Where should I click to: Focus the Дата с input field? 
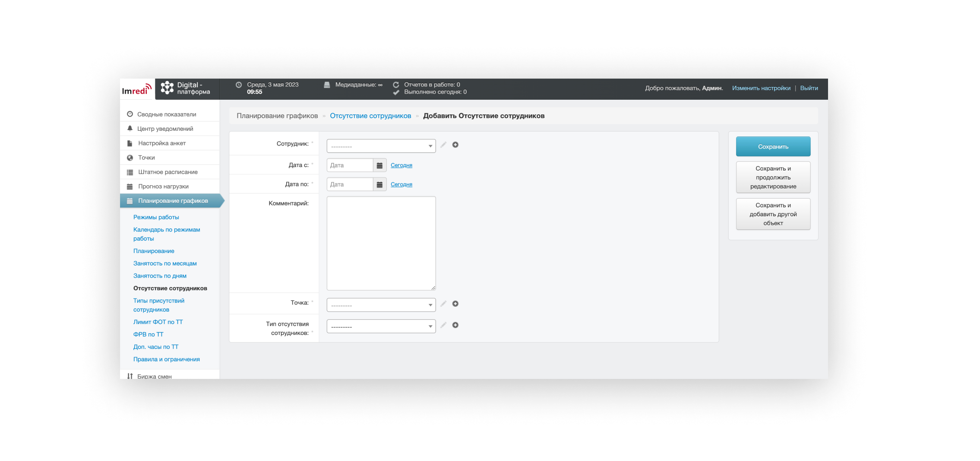(x=350, y=165)
